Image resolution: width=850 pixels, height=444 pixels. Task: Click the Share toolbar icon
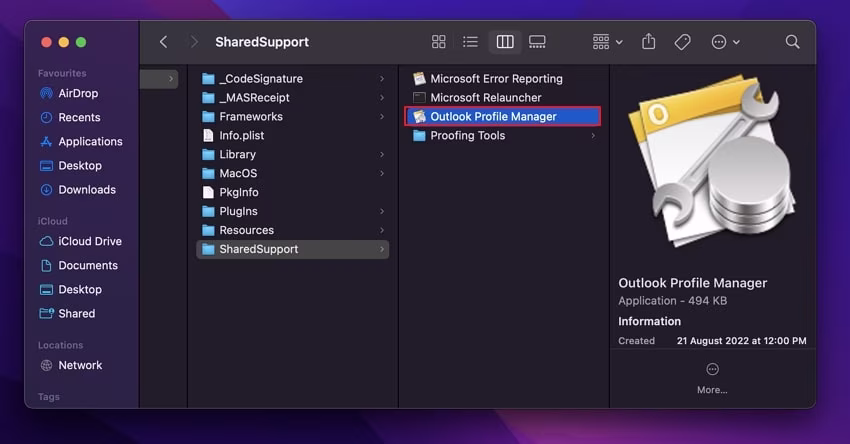[x=649, y=42]
